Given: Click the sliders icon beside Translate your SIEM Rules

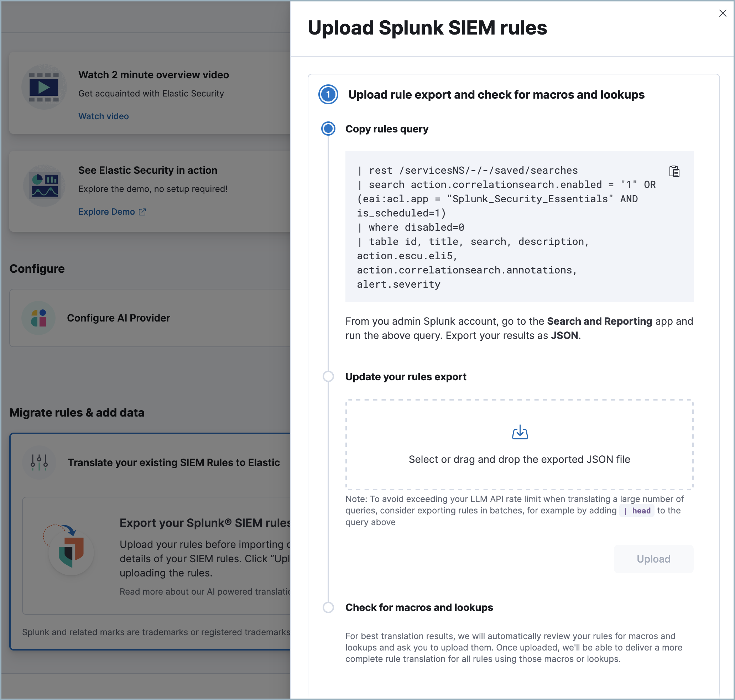Looking at the screenshot, I should (39, 462).
